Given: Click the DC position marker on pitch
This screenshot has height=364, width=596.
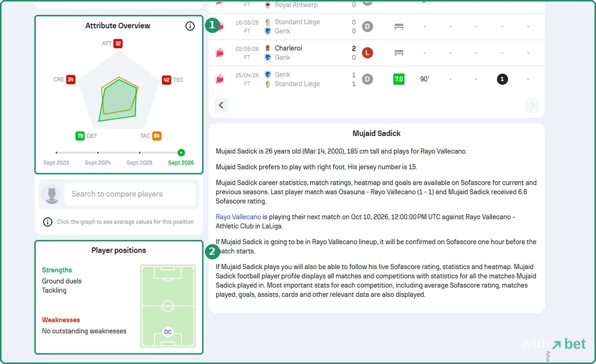Looking at the screenshot, I should coord(168,332).
